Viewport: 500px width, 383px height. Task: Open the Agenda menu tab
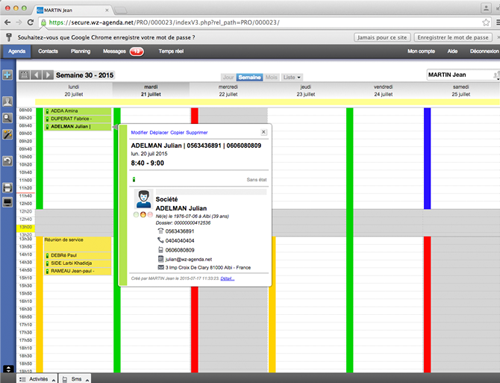17,51
